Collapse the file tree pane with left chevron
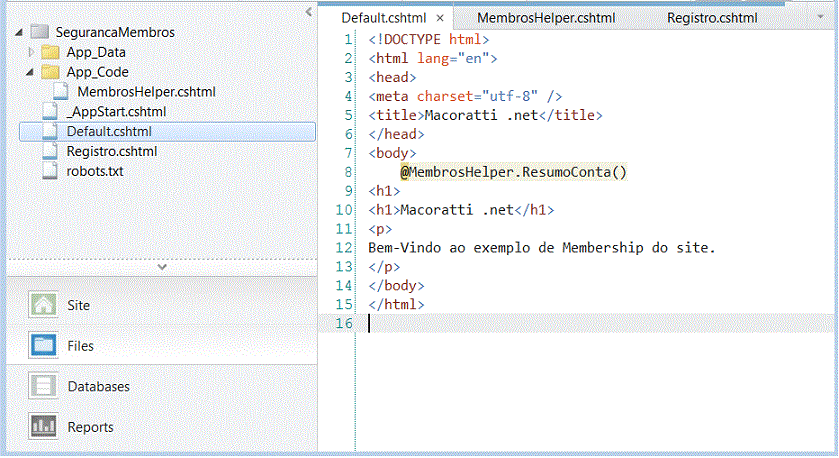This screenshot has height=458, width=839. point(309,11)
